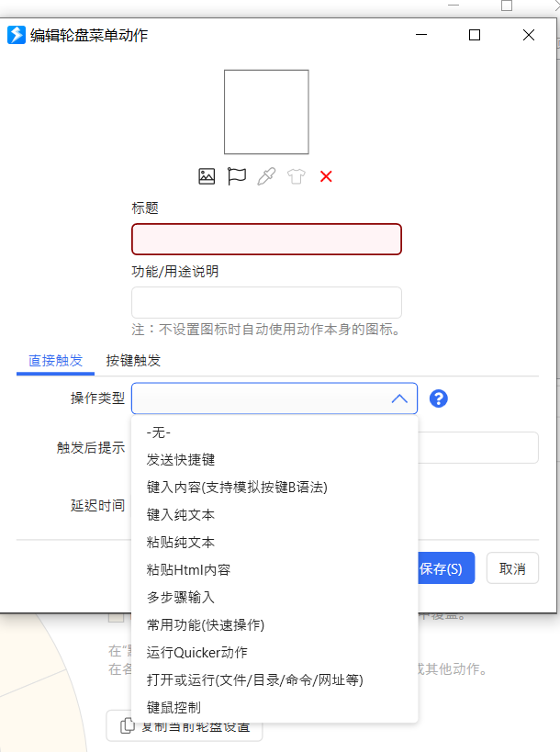Click the image picker icon below preview
The height and width of the screenshot is (752, 560).
point(207,176)
